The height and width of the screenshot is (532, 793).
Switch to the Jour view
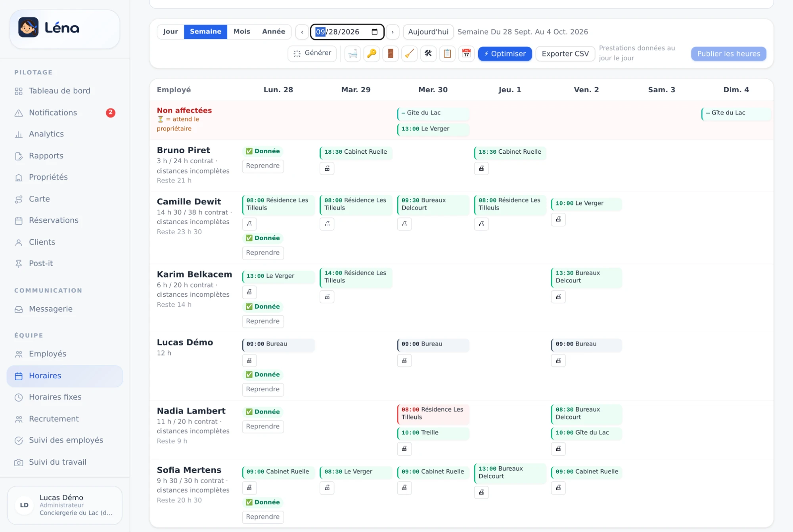pos(170,32)
